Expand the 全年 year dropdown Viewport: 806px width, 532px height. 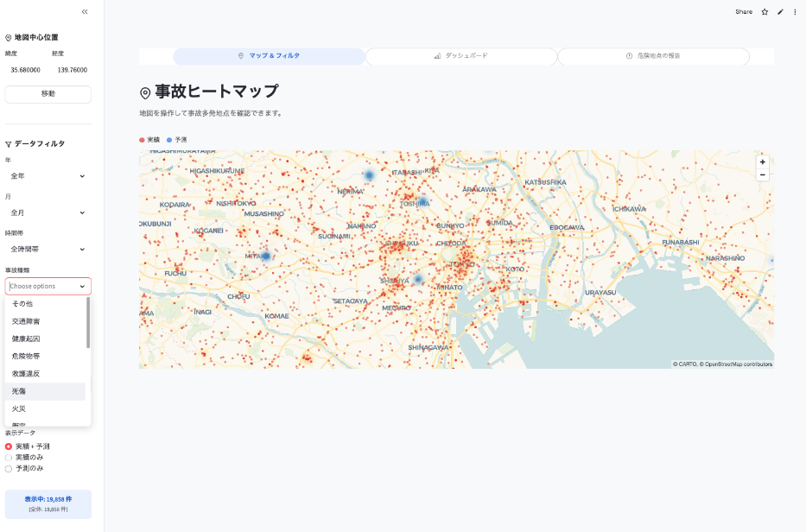(x=48, y=176)
